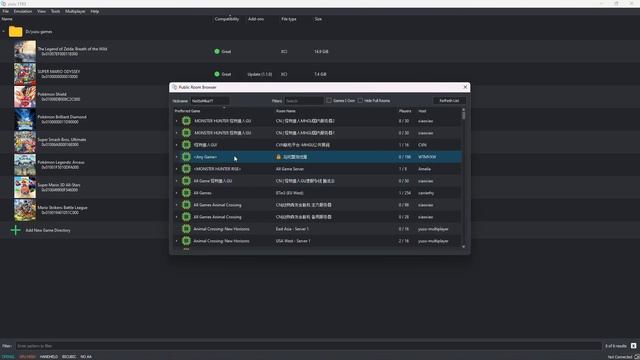
Task: Click the room icon in the All Game Server row
Action: 186,169
